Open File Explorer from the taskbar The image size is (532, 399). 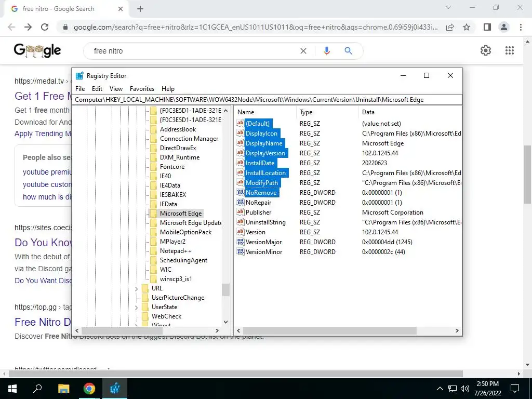coord(63,388)
